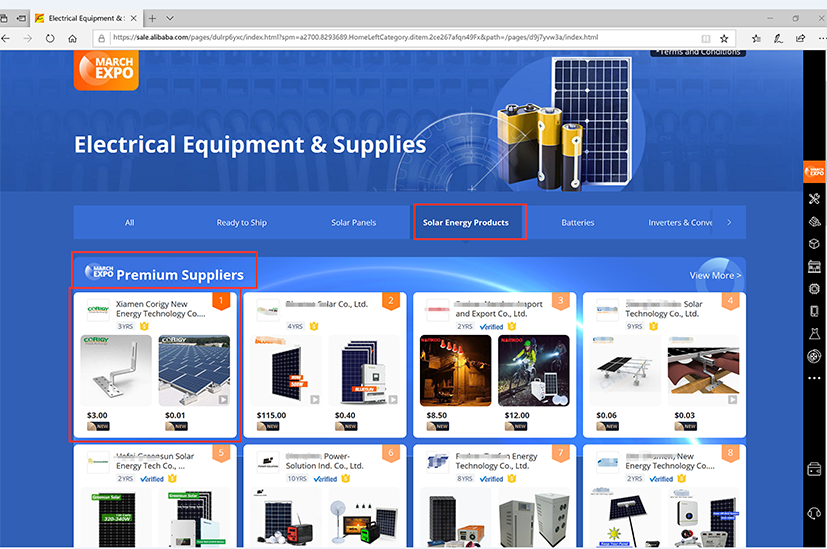827x549 pixels.
Task: Click the pedestal fan solar kit thumbnail
Action: coord(364,517)
